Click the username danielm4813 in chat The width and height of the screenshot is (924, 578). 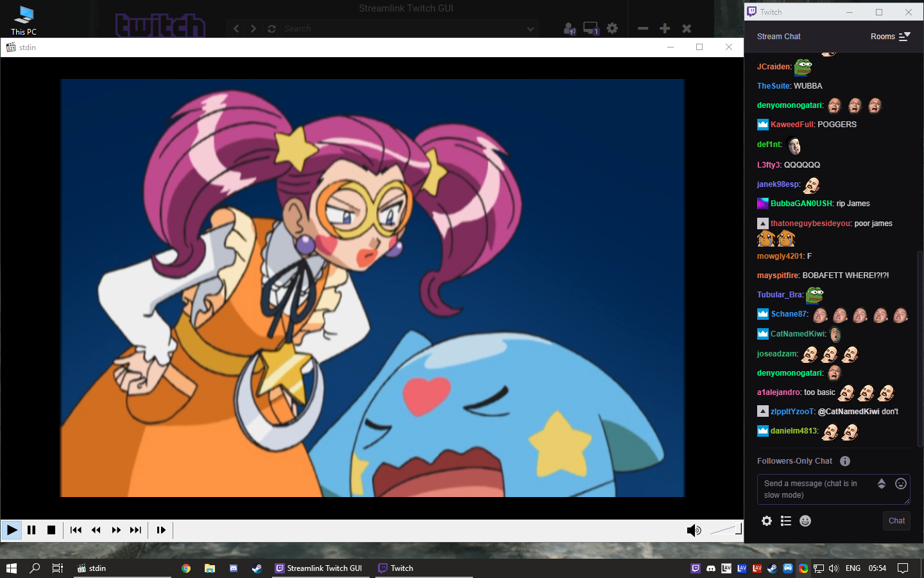(x=794, y=431)
